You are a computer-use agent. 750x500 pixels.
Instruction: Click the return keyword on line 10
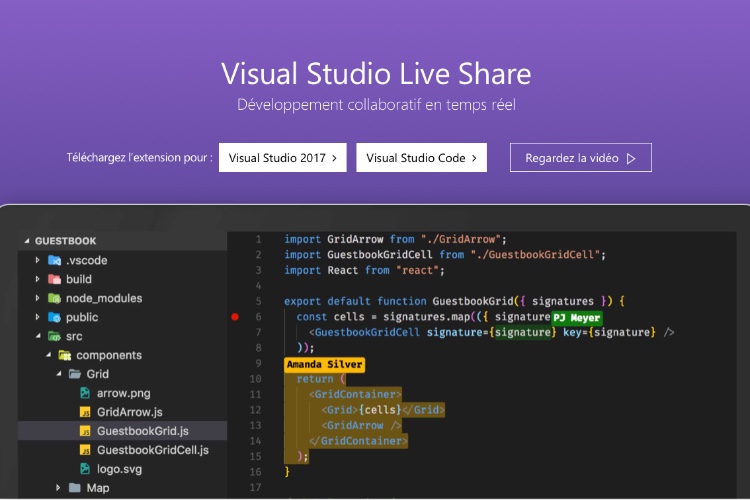coord(315,379)
